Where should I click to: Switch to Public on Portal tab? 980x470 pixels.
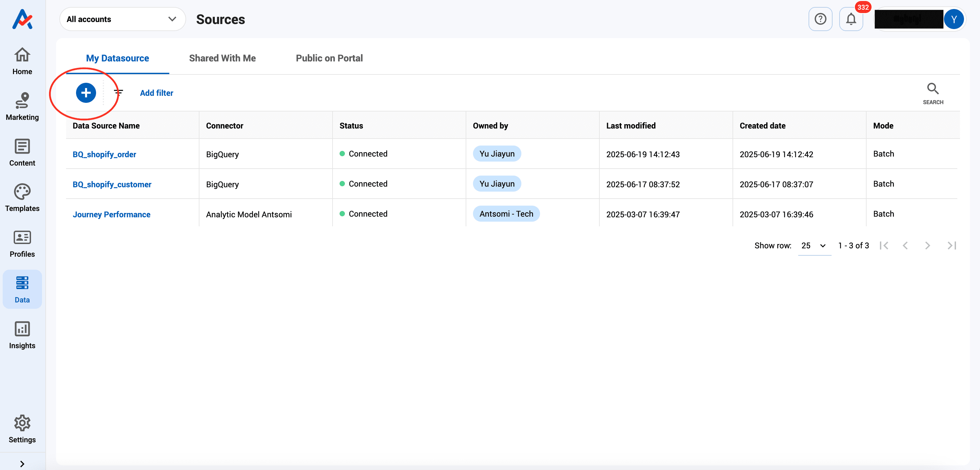329,58
